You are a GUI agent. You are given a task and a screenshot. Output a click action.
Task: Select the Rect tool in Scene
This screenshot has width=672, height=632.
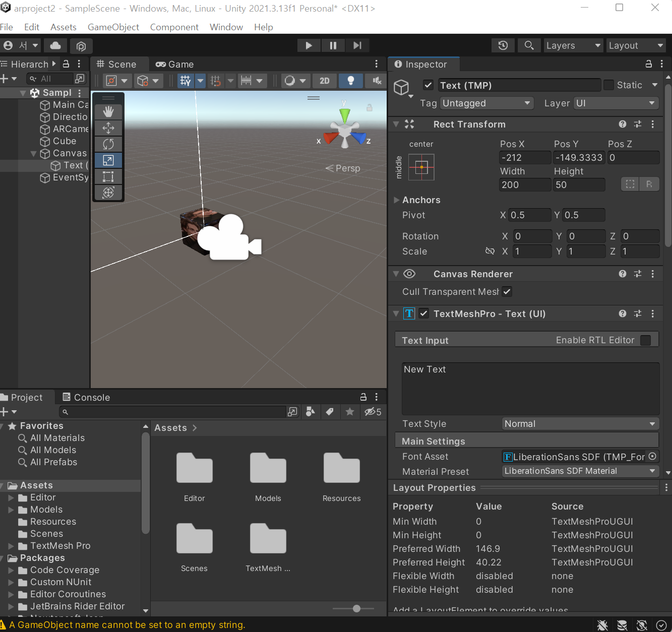108,176
